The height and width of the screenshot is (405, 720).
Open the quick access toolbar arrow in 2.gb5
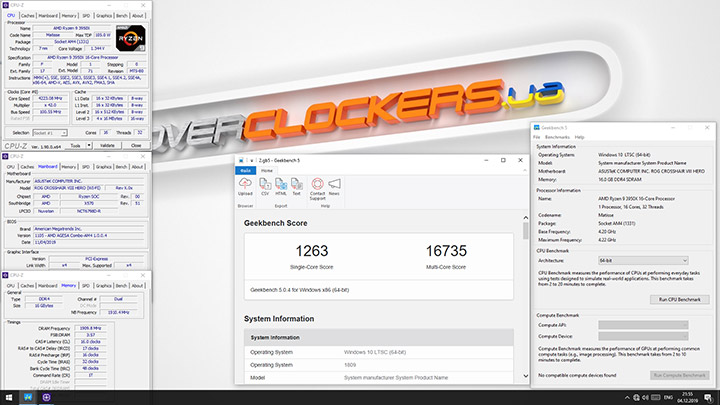point(252,161)
